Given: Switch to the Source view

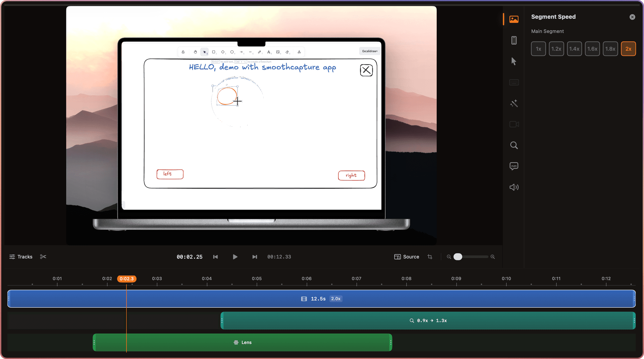Looking at the screenshot, I should (407, 257).
